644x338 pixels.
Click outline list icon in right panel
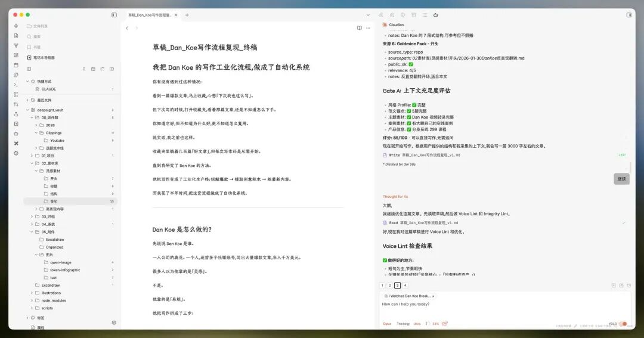pyautogui.click(x=425, y=15)
